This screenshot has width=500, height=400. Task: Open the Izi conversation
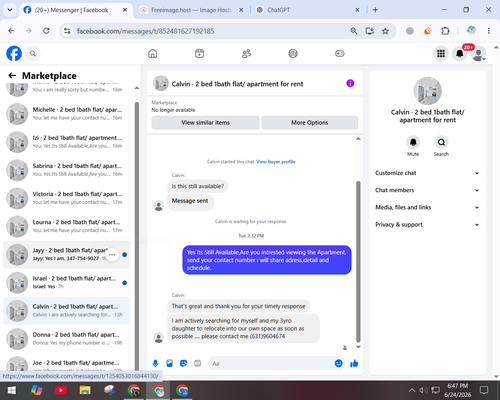[67, 142]
